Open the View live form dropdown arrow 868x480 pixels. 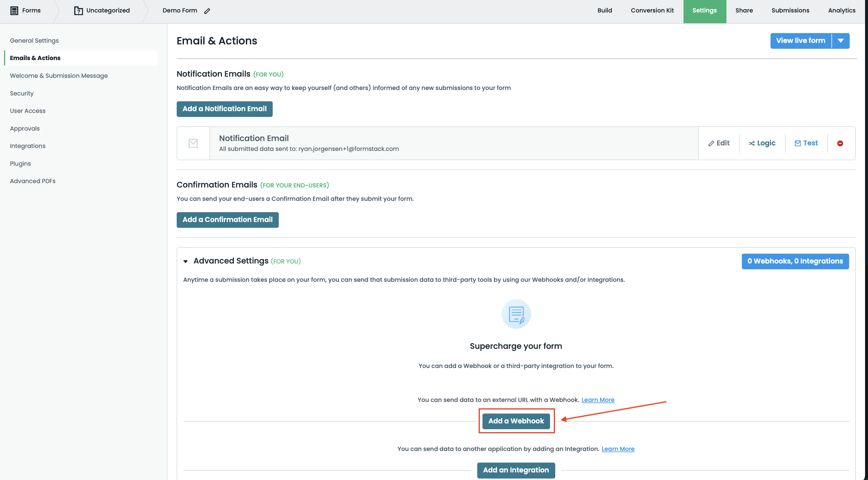(x=841, y=40)
